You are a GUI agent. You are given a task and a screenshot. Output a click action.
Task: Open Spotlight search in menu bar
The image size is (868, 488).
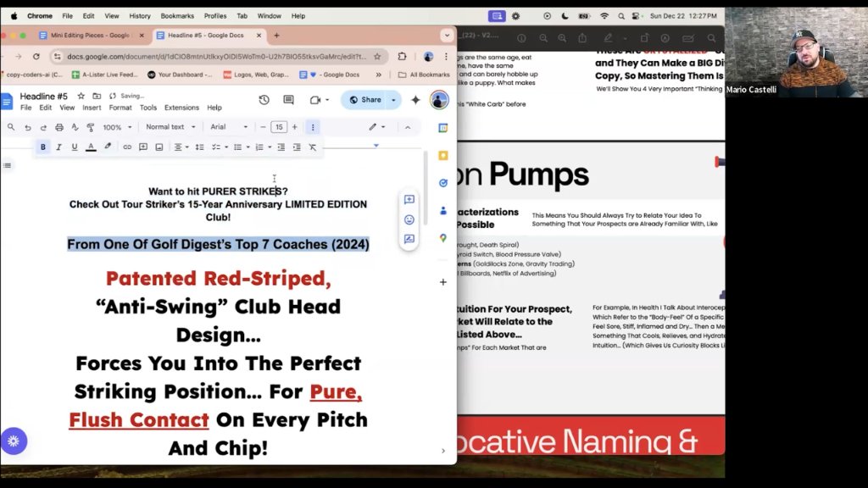tap(621, 16)
